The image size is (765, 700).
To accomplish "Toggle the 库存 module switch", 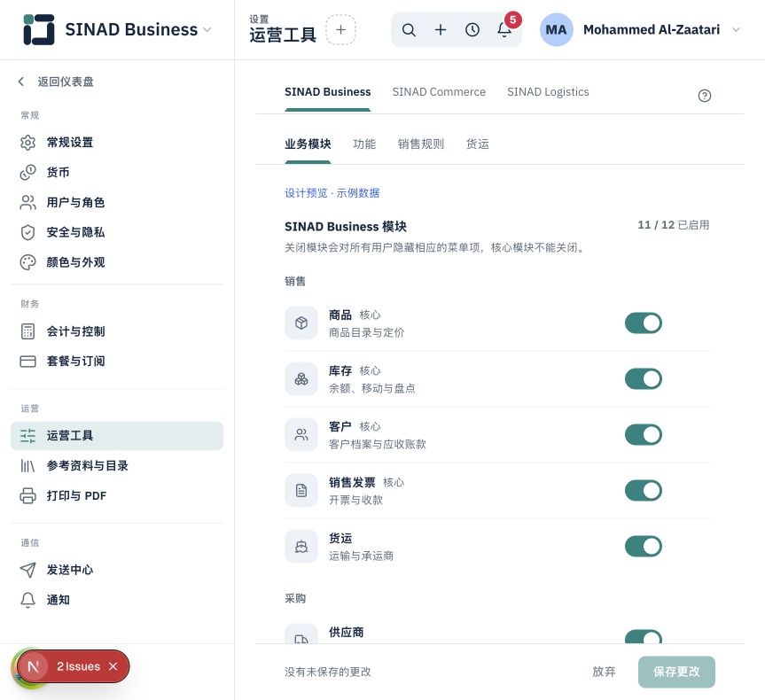I will [643, 379].
